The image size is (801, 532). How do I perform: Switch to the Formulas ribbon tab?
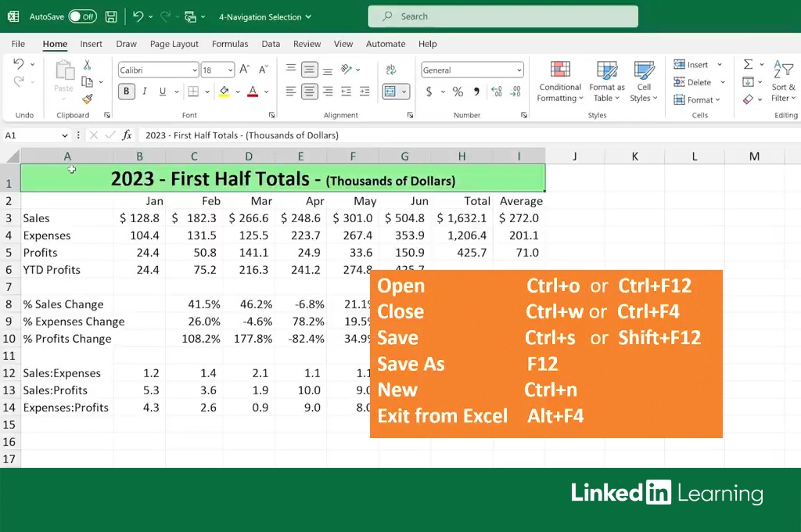[230, 44]
